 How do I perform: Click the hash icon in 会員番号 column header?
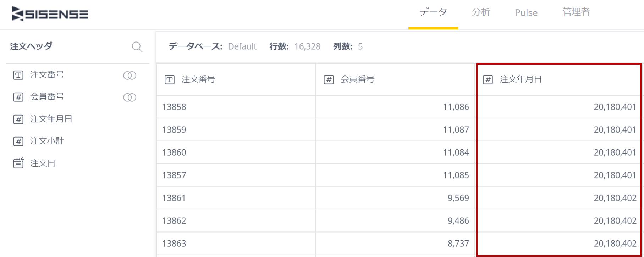[329, 79]
